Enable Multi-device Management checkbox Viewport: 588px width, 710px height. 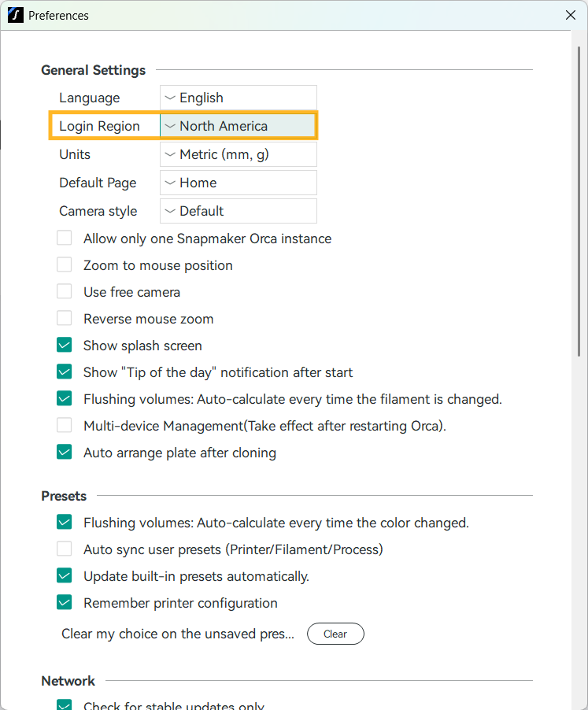point(65,426)
